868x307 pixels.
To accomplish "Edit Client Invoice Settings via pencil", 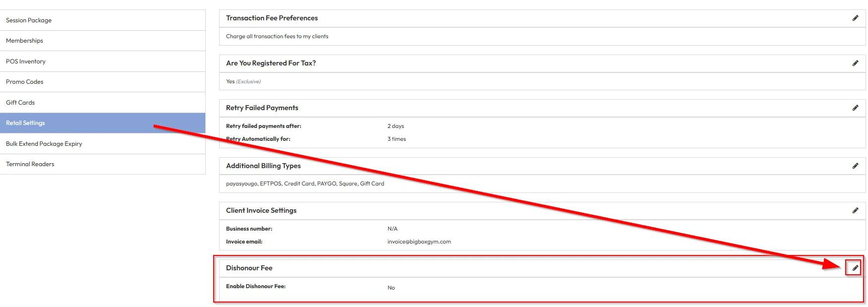I will (x=855, y=211).
